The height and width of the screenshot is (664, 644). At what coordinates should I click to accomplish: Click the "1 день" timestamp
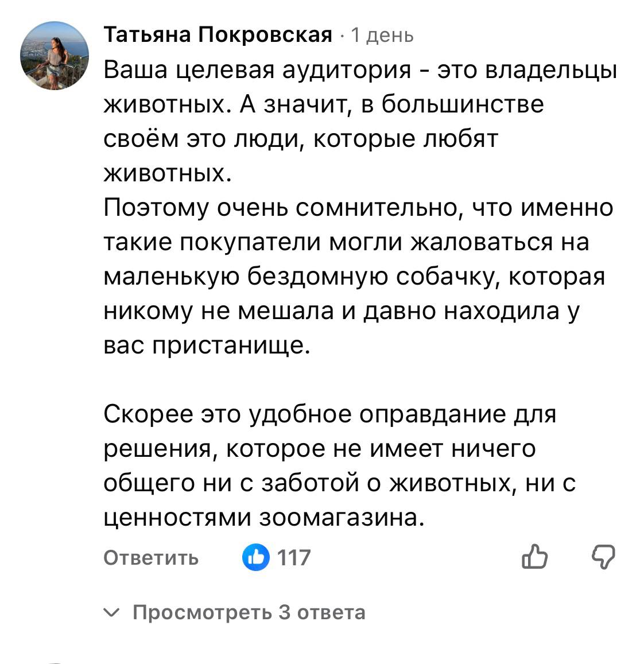[382, 36]
